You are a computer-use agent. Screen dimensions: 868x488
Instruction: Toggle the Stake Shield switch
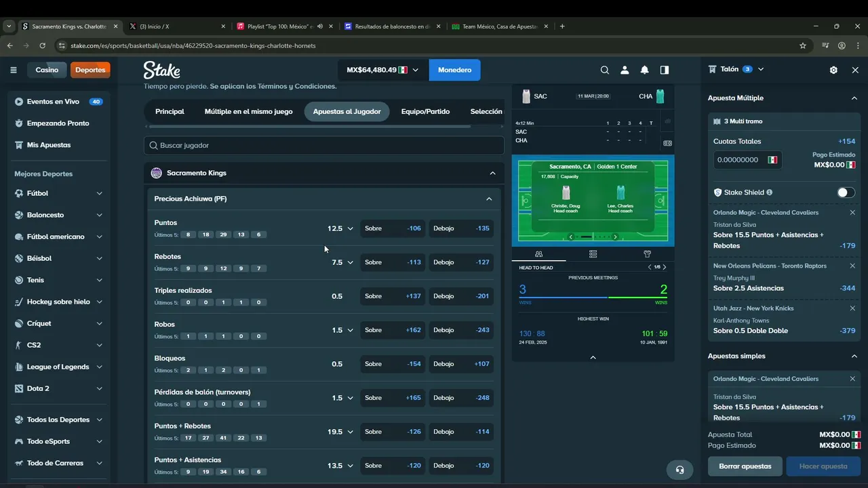[x=846, y=192]
